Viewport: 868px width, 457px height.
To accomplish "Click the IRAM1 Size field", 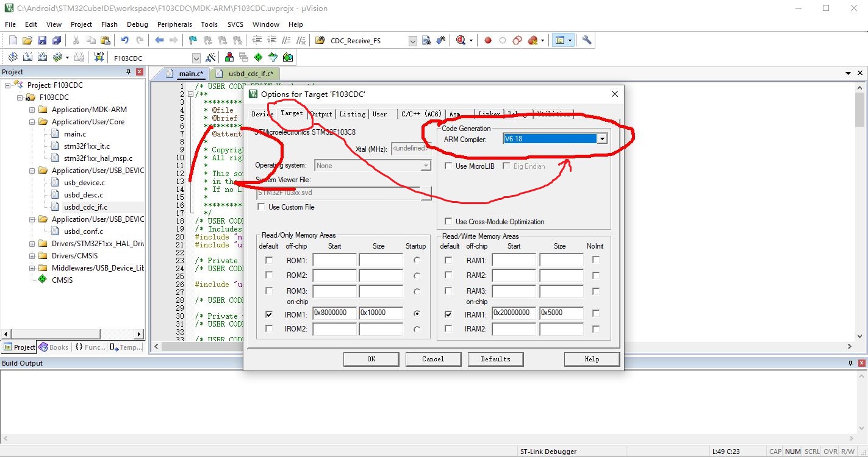I will pos(561,313).
